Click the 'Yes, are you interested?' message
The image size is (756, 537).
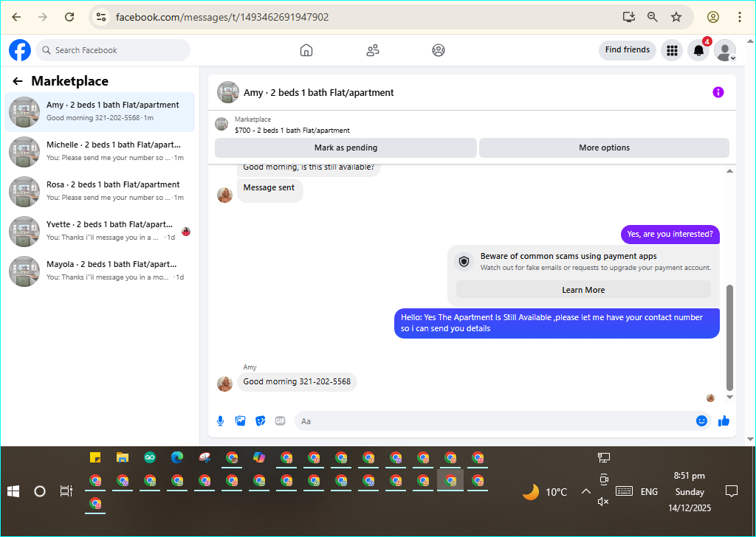[x=670, y=234]
